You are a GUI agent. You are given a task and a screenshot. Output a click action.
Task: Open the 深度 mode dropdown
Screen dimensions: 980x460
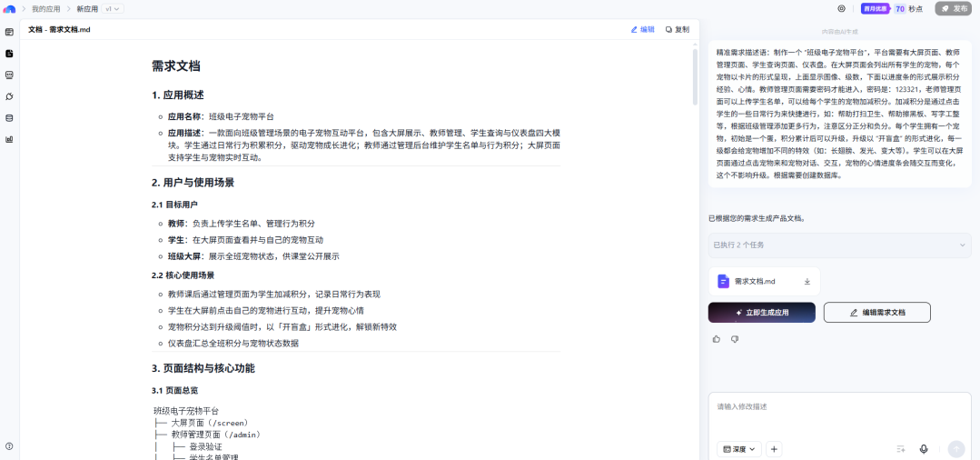click(739, 449)
